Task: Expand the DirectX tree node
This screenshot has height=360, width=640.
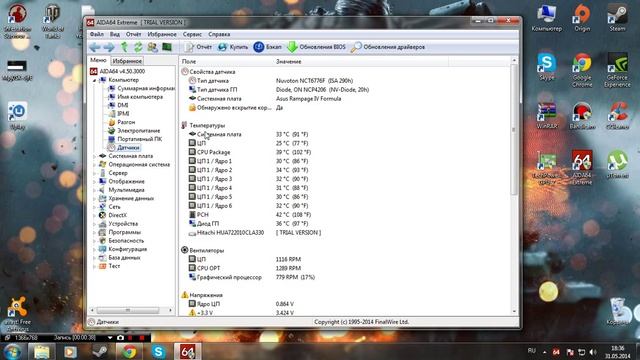Action: point(94,215)
